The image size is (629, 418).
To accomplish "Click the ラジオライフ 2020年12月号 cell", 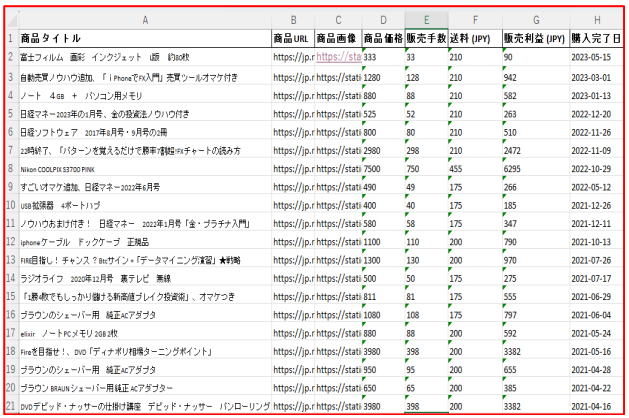I will (145, 278).
